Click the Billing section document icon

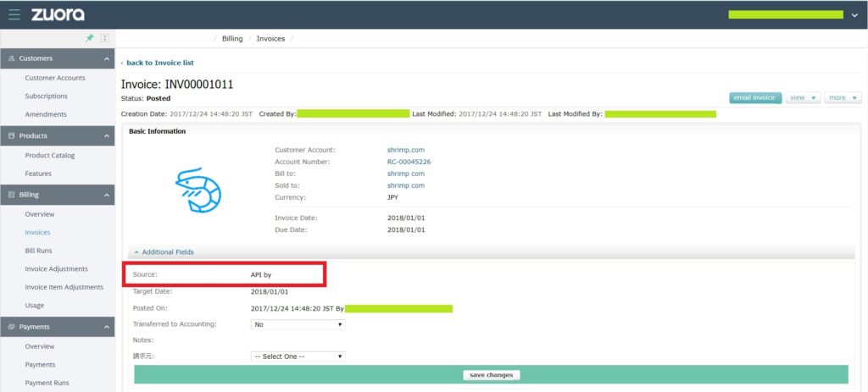click(12, 196)
